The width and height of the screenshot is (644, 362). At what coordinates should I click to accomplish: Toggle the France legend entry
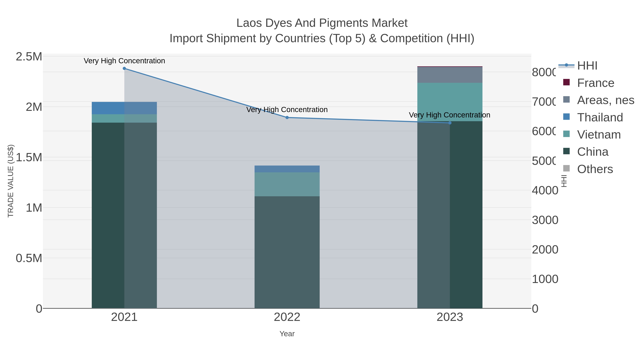pos(589,83)
